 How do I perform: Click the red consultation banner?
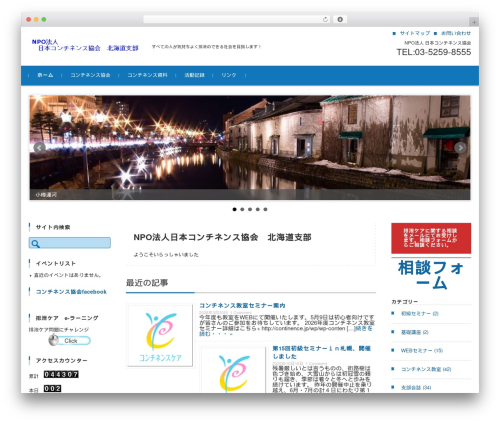431,238
